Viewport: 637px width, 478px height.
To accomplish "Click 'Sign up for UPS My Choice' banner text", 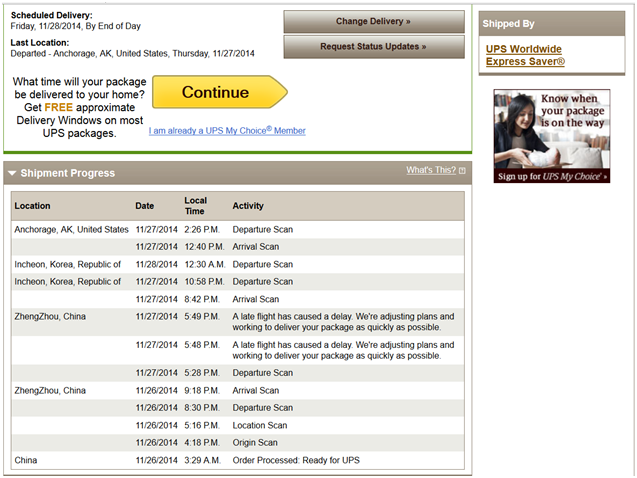I will (x=552, y=176).
